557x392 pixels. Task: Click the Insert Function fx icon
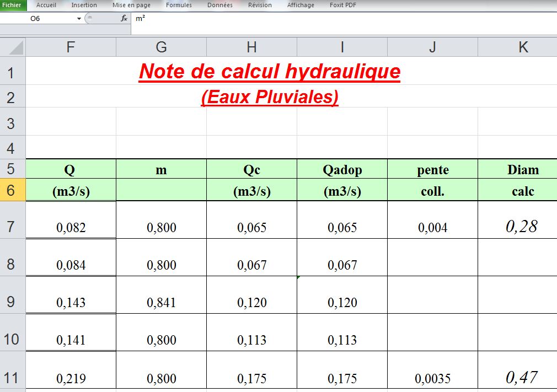pos(124,18)
